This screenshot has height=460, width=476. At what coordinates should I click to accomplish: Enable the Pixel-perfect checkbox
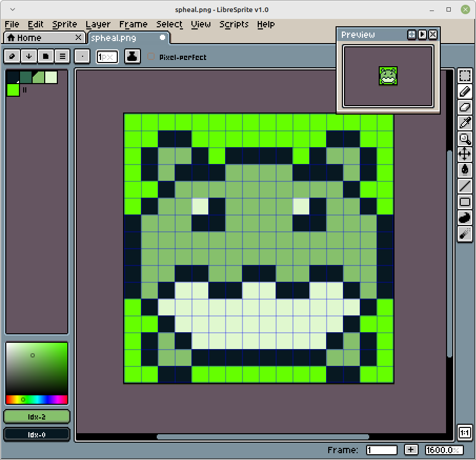pos(151,57)
